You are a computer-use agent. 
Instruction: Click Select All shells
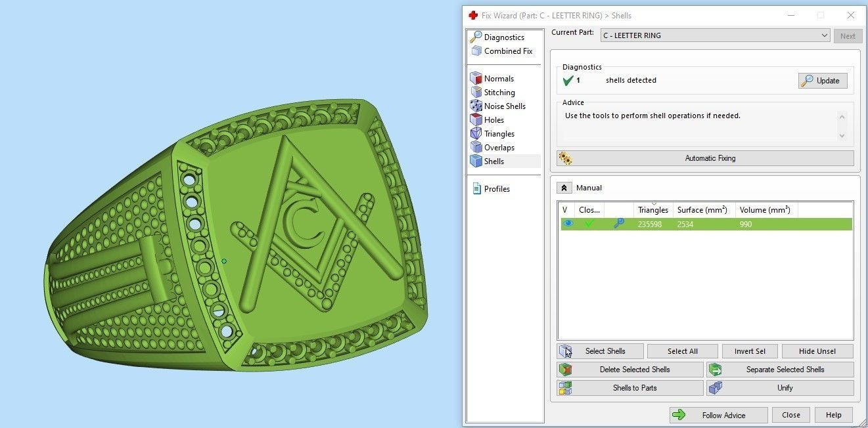(683, 351)
